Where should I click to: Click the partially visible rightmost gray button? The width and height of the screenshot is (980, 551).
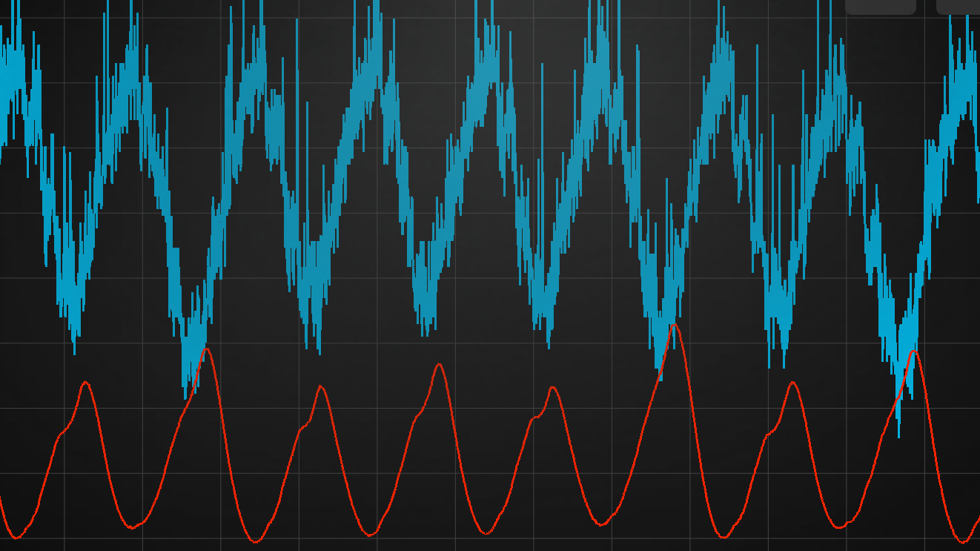(x=958, y=6)
